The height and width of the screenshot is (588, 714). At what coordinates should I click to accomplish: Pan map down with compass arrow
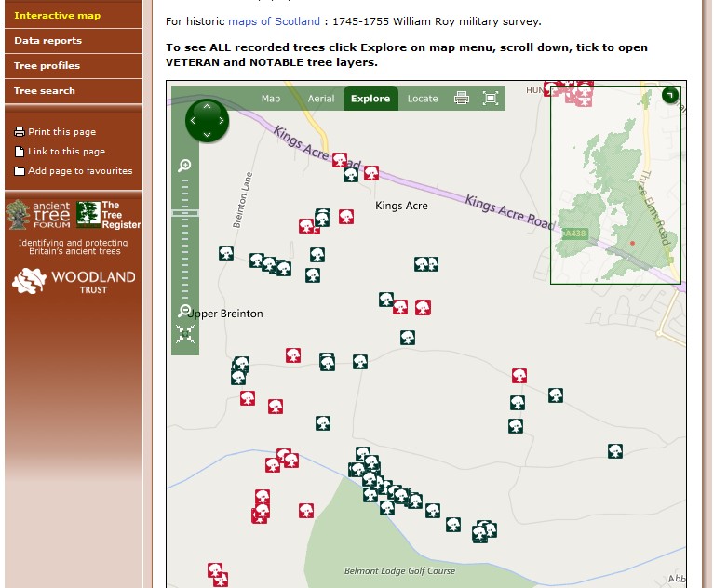tap(208, 135)
